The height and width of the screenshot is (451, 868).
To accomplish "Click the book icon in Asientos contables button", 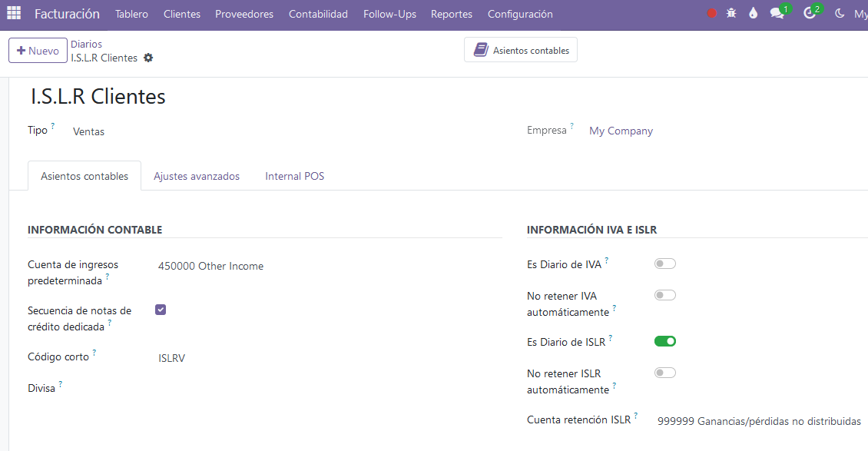I will [x=481, y=50].
